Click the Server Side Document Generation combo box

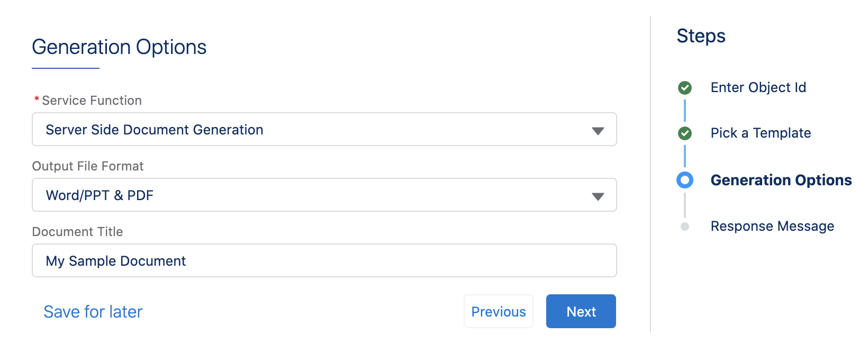tap(324, 130)
